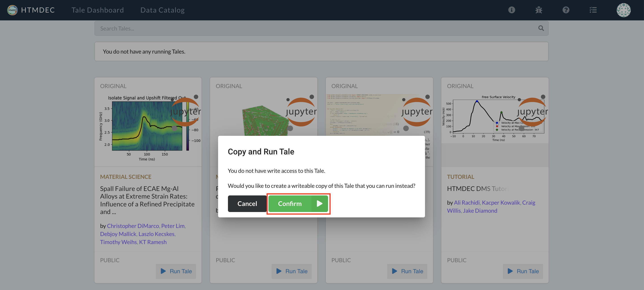Click Run Tale on the third card
Image resolution: width=644 pixels, height=290 pixels.
[407, 271]
